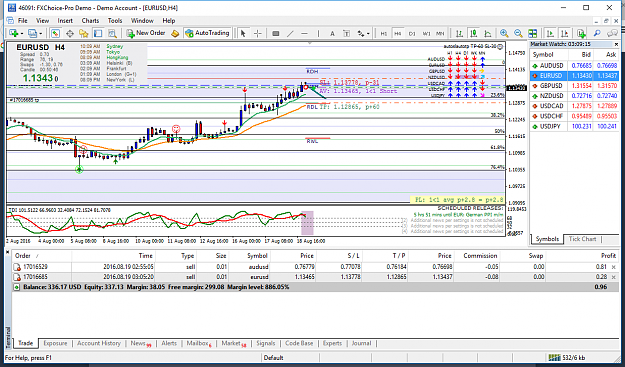The image size is (625, 367).
Task: Switch to the H1 timeframe
Action: pos(383,33)
